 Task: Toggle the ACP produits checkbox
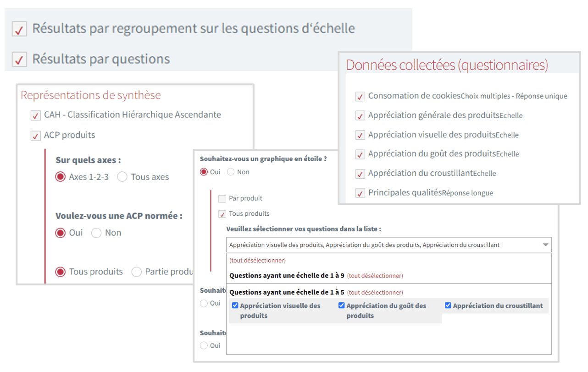pos(35,136)
